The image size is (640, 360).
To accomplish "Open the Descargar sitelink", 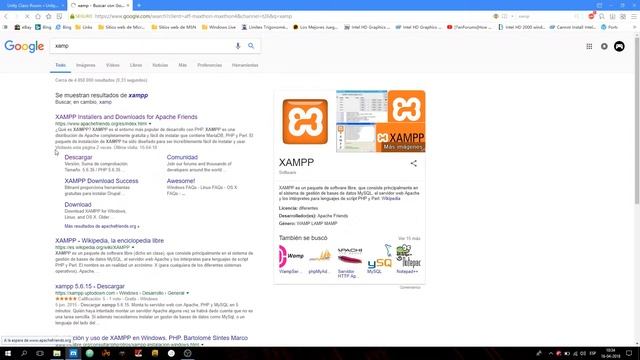I will coord(78,157).
